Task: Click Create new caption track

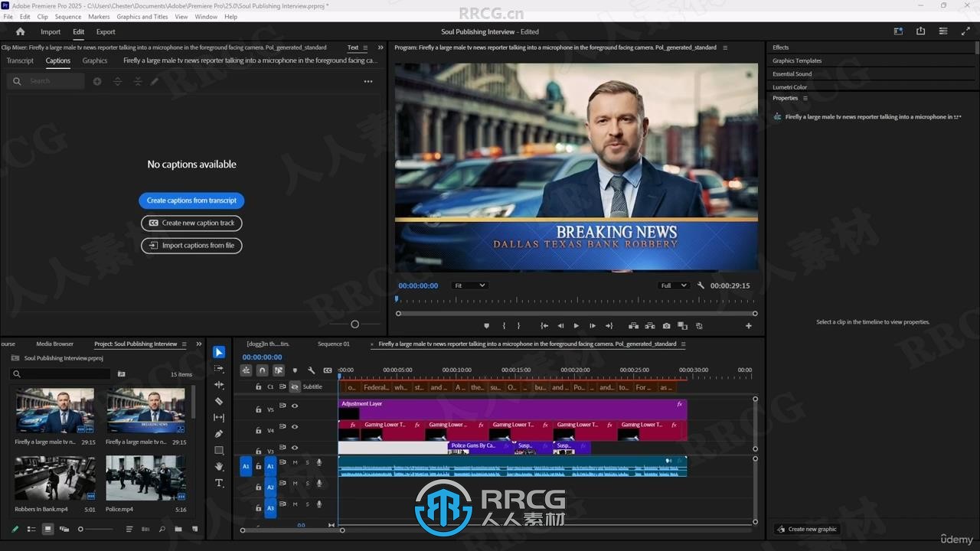Action: tap(191, 223)
